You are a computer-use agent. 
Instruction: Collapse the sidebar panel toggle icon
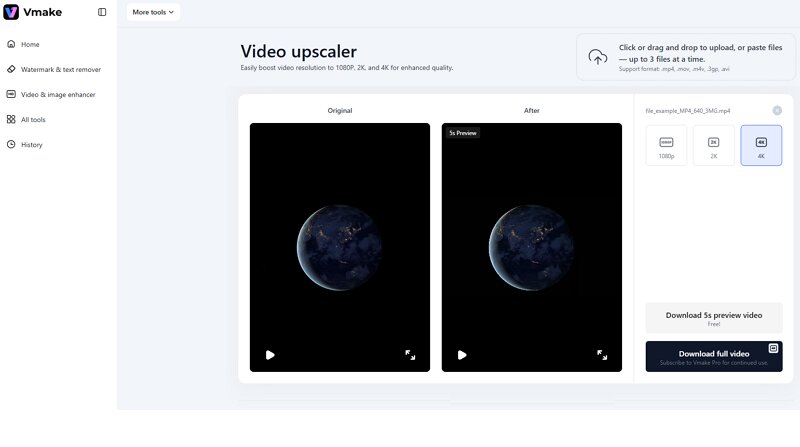[x=102, y=12]
